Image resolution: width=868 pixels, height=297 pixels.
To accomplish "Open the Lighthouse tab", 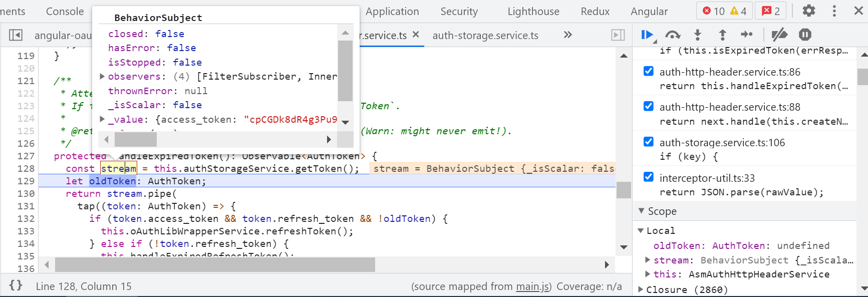I will coord(533,11).
